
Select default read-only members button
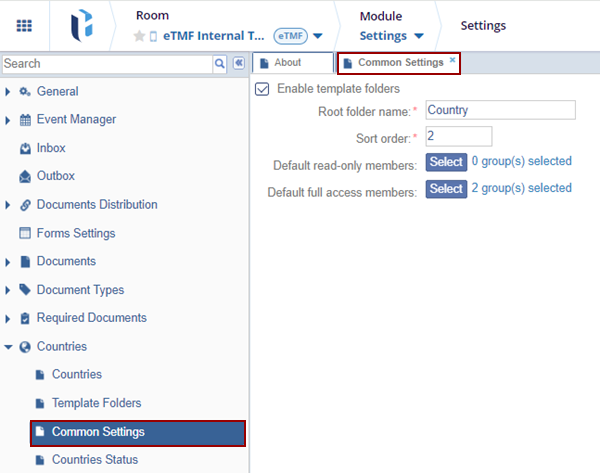[x=446, y=162]
